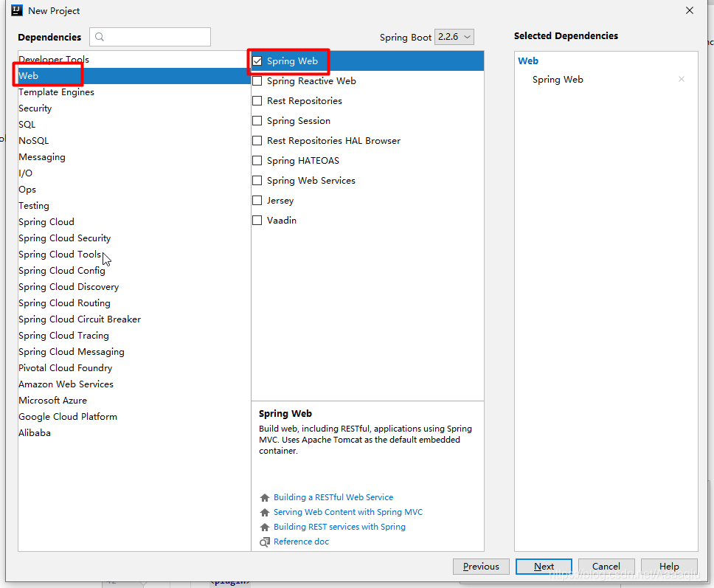
Task: Check Spring HATEOAS dependency
Action: pos(257,161)
